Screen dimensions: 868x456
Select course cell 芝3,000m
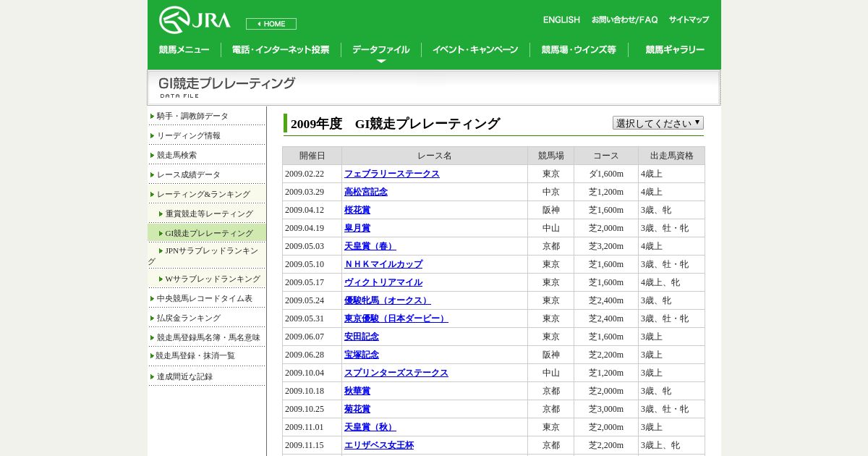click(606, 409)
